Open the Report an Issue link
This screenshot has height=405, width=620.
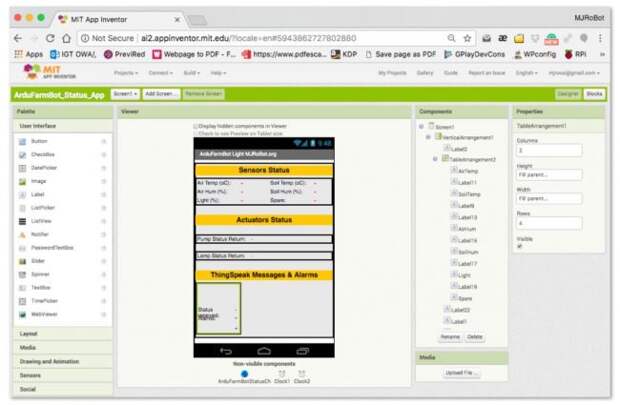[x=487, y=73]
